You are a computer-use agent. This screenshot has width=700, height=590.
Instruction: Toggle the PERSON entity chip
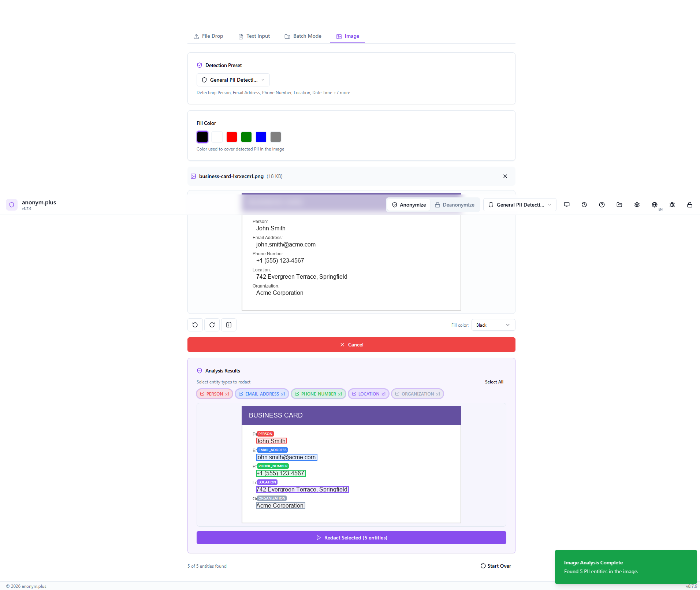[215, 394]
